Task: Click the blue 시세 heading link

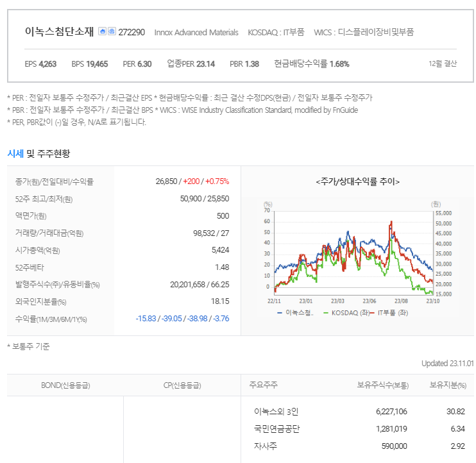Action: (15, 153)
